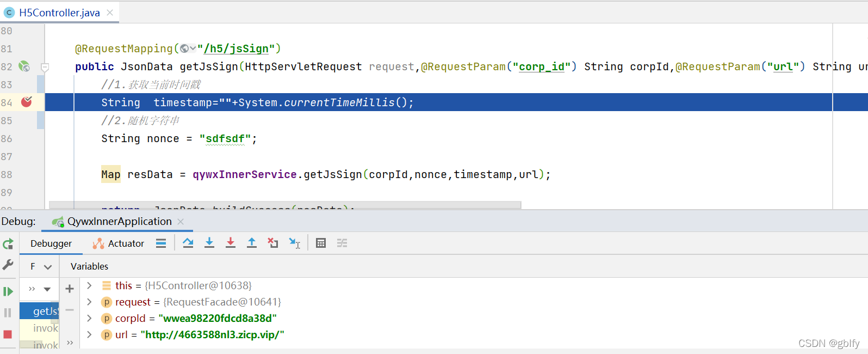Screen dimensions: 868x354
Task: Resume program execution
Action: (8, 291)
